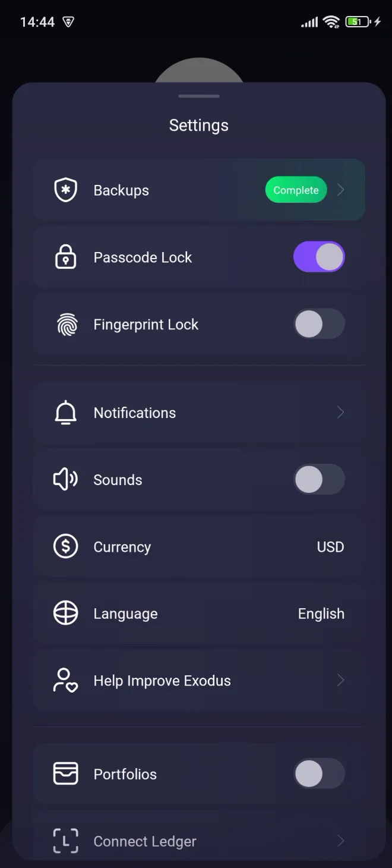Image resolution: width=392 pixels, height=868 pixels.
Task: Disable the Passcode Lock toggle
Action: [319, 256]
